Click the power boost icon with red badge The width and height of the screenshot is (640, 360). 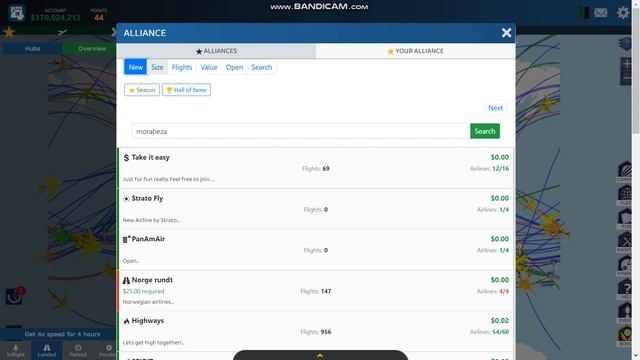pyautogui.click(x=14, y=296)
